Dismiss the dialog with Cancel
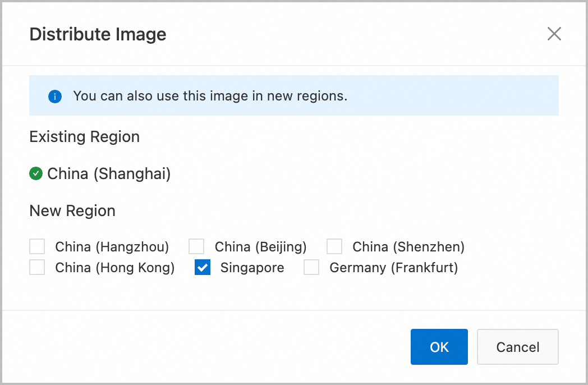Viewport: 588px width, 385px height. 517,347
